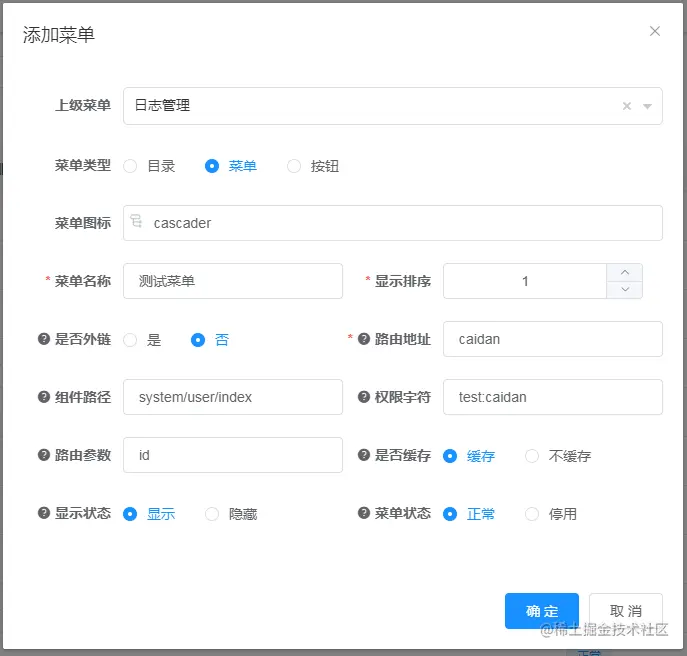Viewport: 687px width, 656px height.
Task: Click the help icon next to 组件路径
Action: point(44,397)
